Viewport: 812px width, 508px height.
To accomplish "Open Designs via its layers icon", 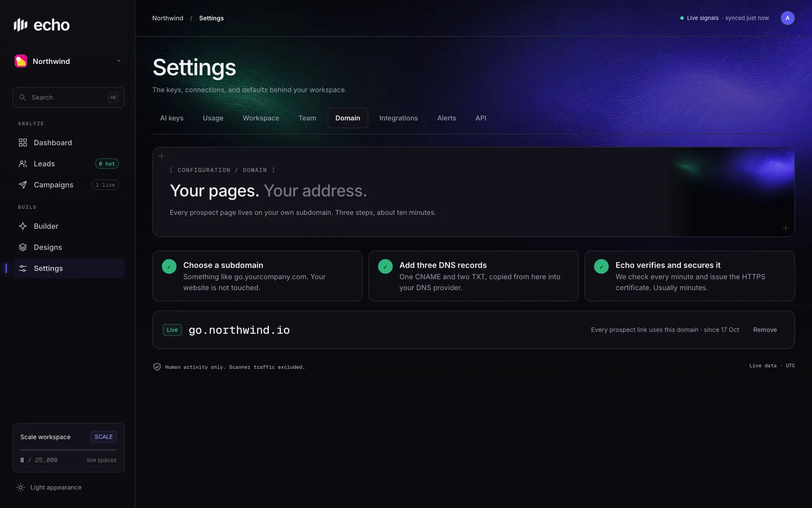I will tap(23, 247).
